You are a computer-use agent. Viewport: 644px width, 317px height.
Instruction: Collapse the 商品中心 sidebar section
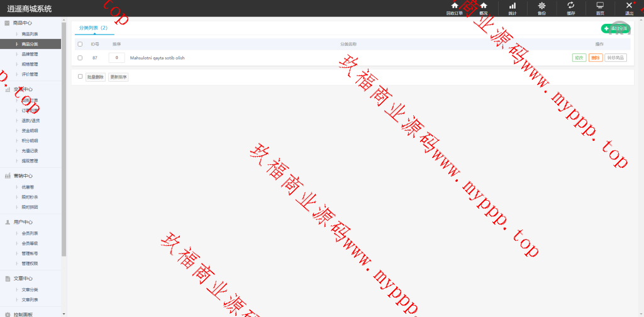pos(23,23)
